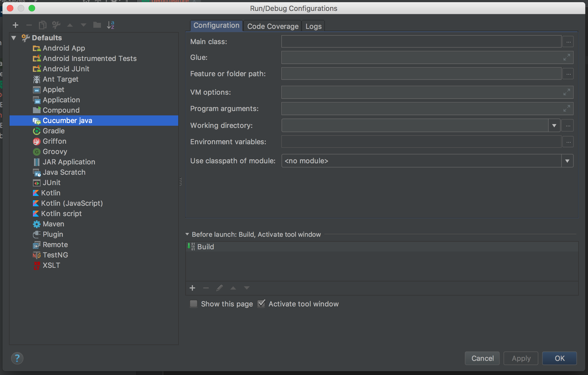Click the Cancel button
This screenshot has height=375, width=588.
pyautogui.click(x=482, y=358)
